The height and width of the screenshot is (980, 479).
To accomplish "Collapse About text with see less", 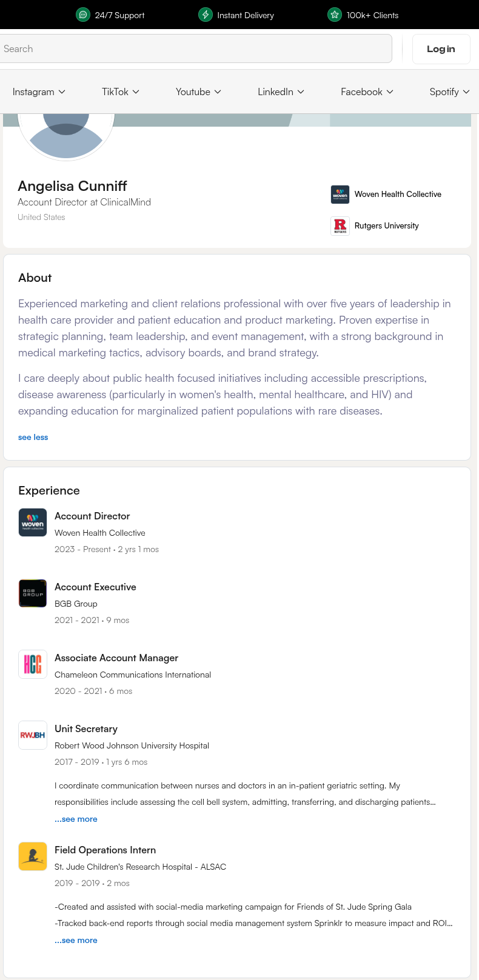I will (33, 437).
